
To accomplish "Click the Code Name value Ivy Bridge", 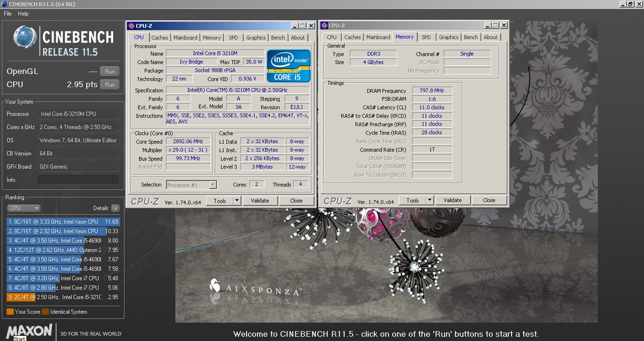I will 191,62.
